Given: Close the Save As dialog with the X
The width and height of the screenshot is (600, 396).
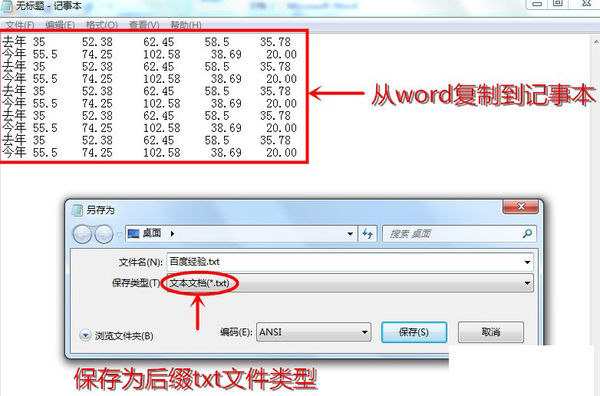Looking at the screenshot, I should coord(520,207).
